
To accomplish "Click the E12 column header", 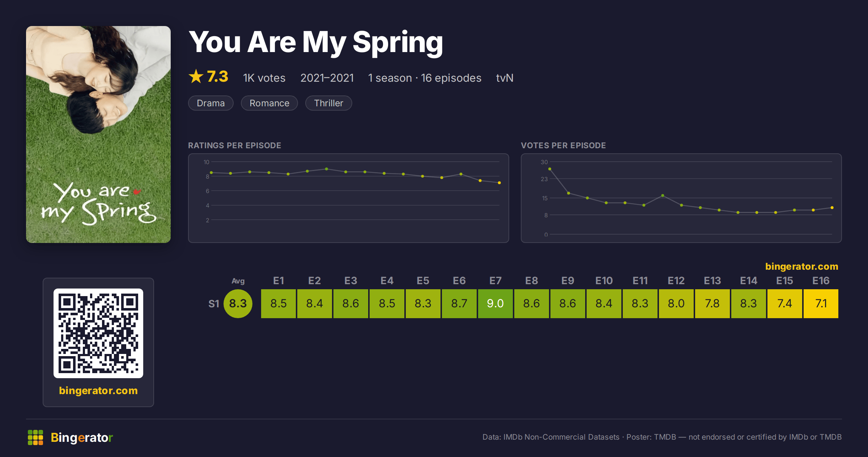I will point(676,281).
